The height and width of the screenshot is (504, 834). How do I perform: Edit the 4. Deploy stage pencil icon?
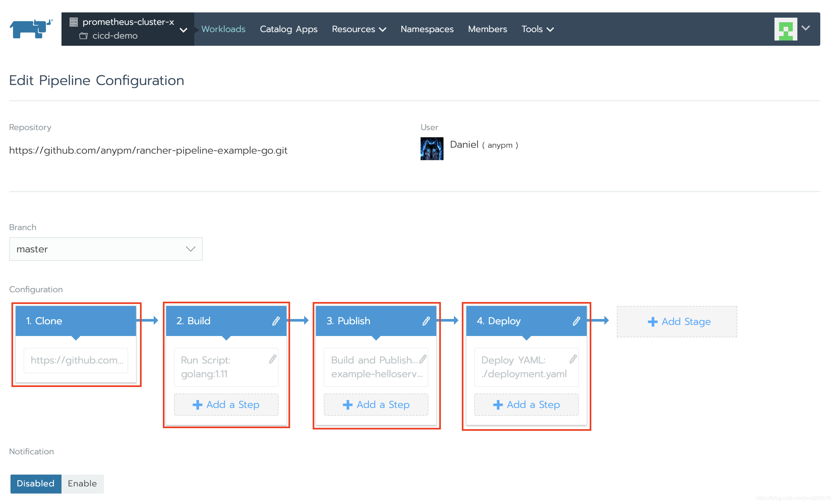click(x=576, y=321)
